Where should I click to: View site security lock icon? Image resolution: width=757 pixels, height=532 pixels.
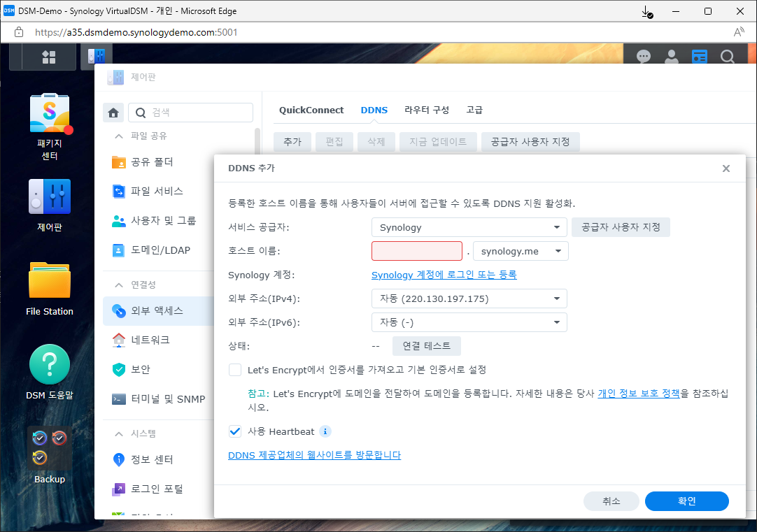point(19,32)
